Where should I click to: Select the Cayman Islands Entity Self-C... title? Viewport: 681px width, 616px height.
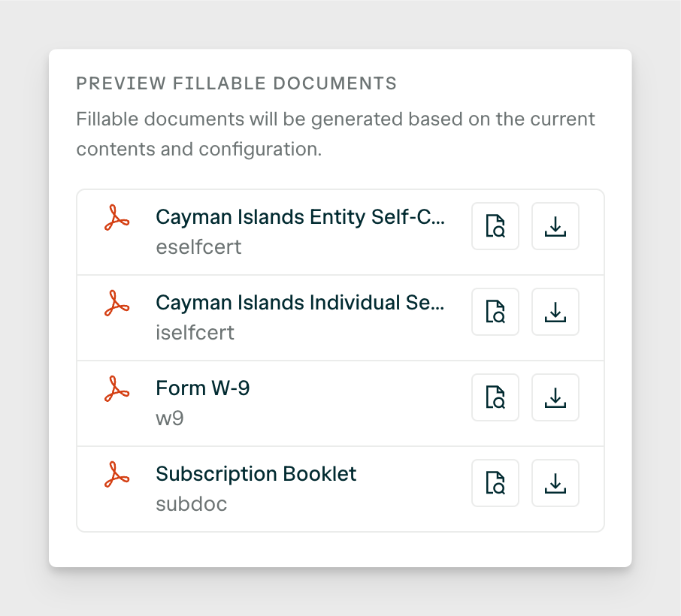[300, 217]
